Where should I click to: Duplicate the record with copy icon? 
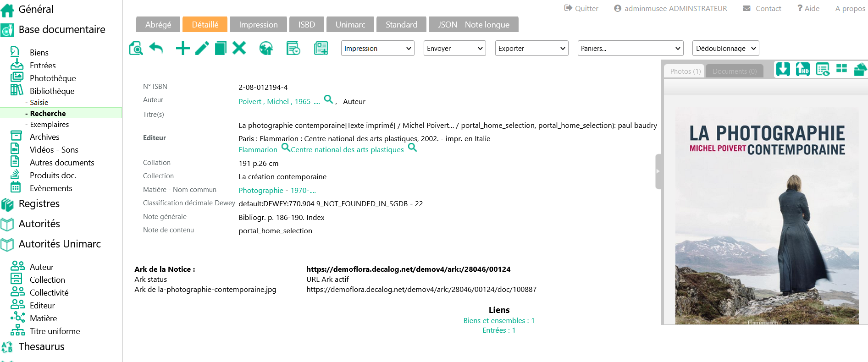(221, 48)
